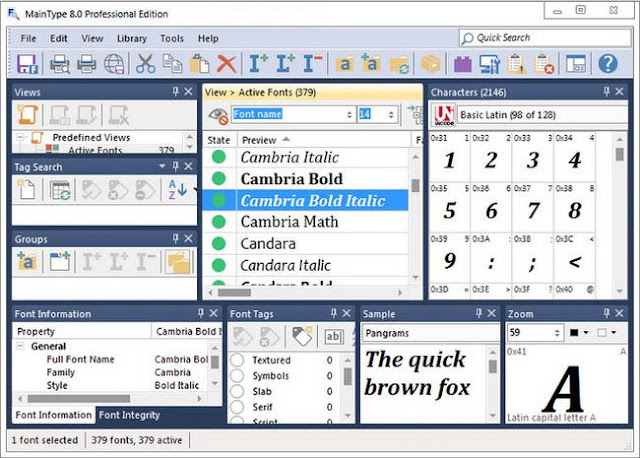Click the 'ab|' rename tag icon

[x=333, y=336]
